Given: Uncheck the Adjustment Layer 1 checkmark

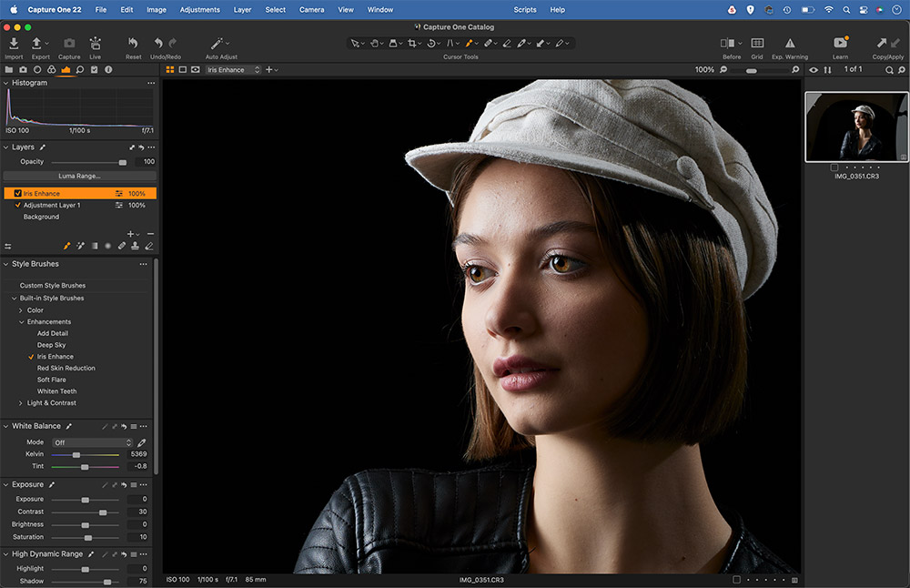Looking at the screenshot, I should point(18,205).
